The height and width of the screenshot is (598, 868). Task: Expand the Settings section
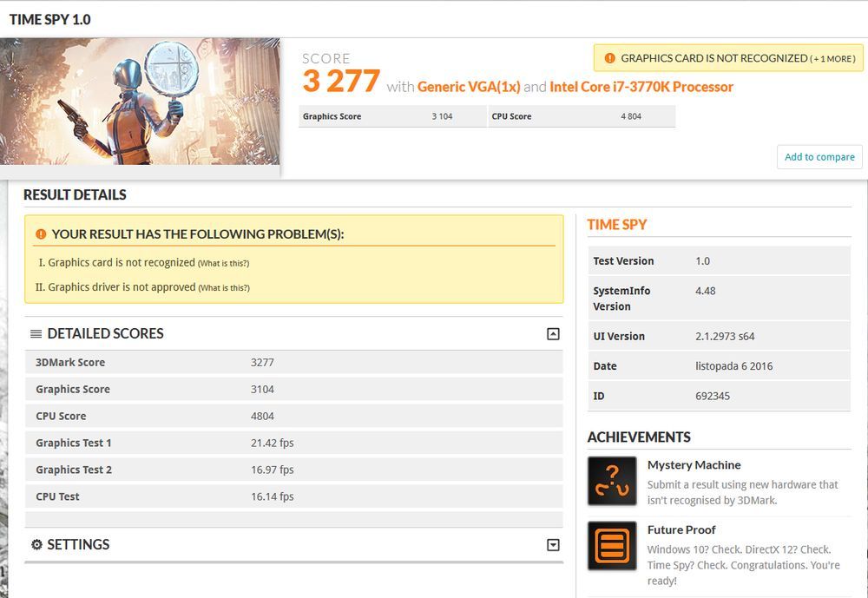click(553, 545)
